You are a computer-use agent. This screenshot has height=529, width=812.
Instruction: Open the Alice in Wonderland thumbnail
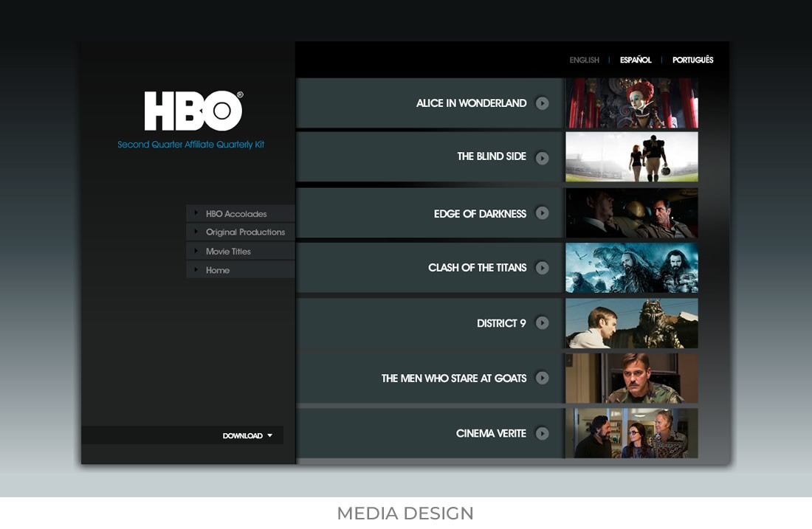click(632, 103)
